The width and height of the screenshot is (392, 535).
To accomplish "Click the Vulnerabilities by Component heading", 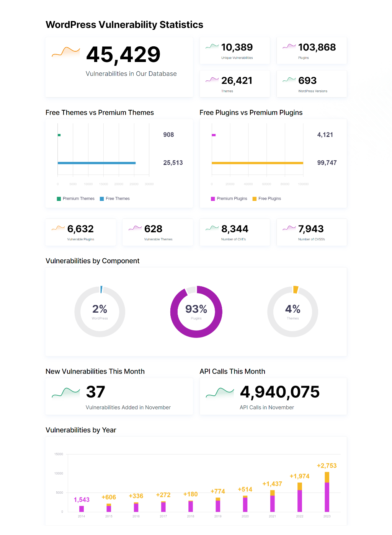I will coord(93,261).
